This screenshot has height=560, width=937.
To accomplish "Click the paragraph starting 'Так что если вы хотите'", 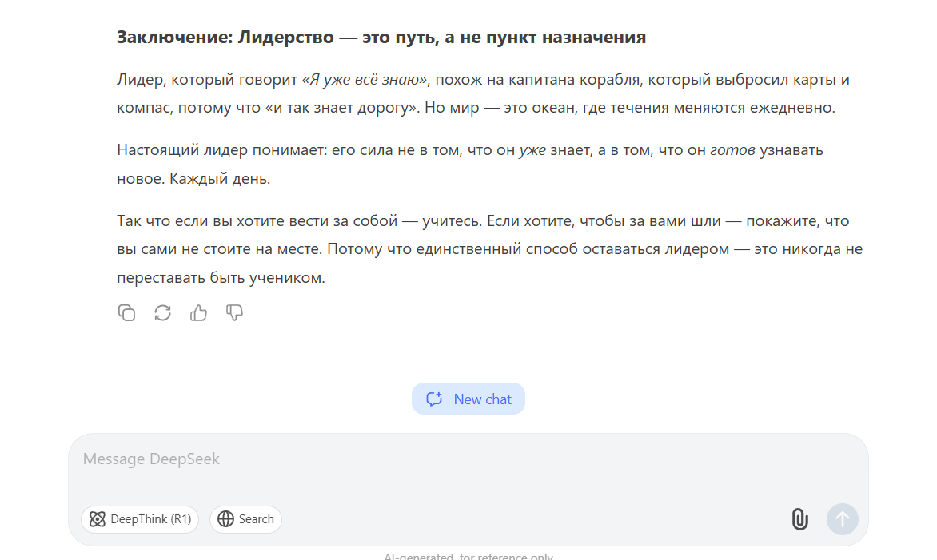I will pos(490,249).
